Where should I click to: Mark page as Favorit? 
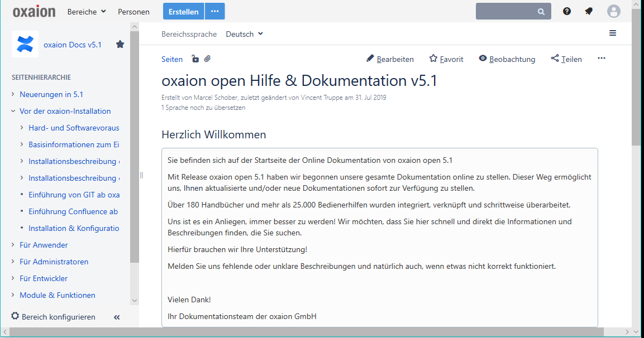click(446, 59)
